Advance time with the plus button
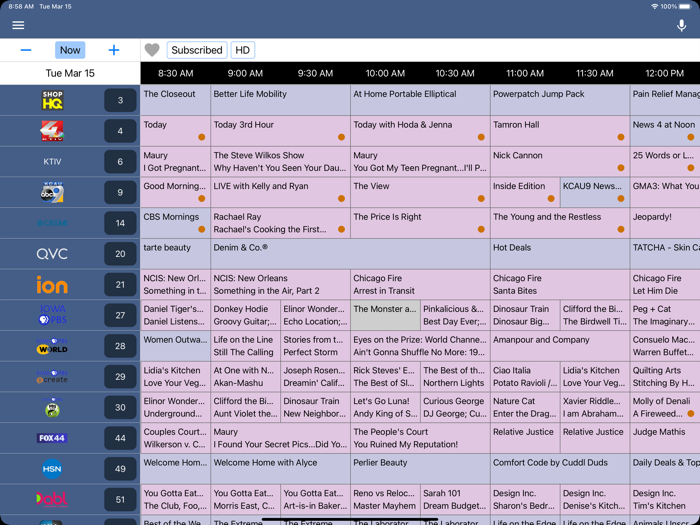Image resolution: width=700 pixels, height=525 pixels. coord(114,50)
